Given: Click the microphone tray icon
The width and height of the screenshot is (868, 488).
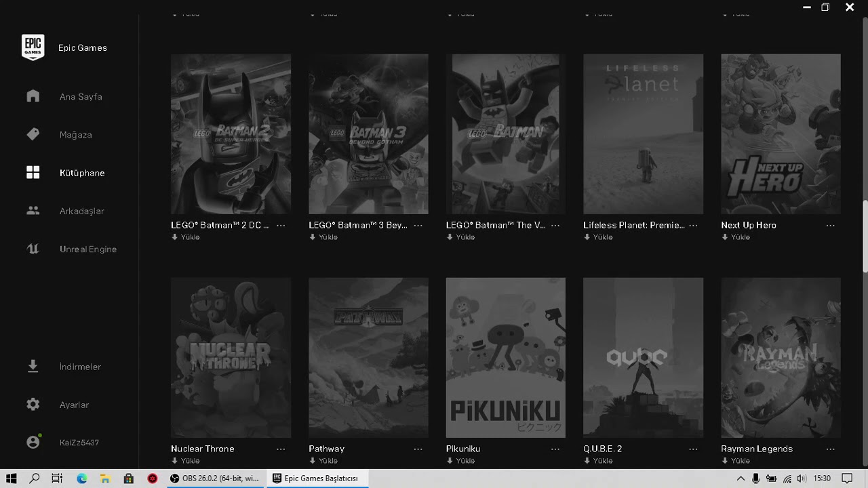Looking at the screenshot, I should tap(756, 479).
